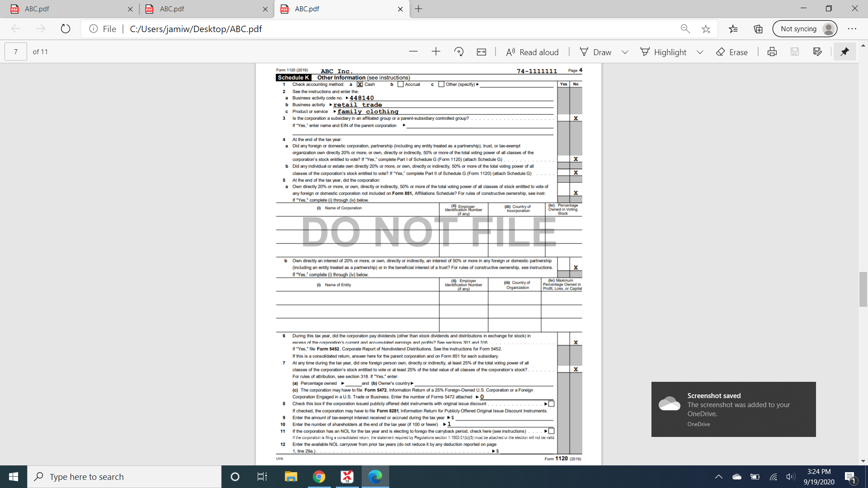Open the Not syncing profile menu

pyautogui.click(x=805, y=28)
